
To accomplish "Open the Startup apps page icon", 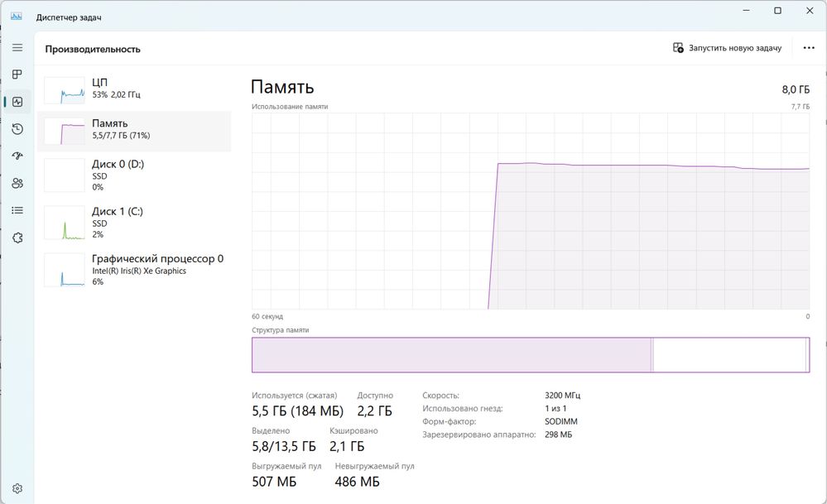I will click(x=17, y=156).
